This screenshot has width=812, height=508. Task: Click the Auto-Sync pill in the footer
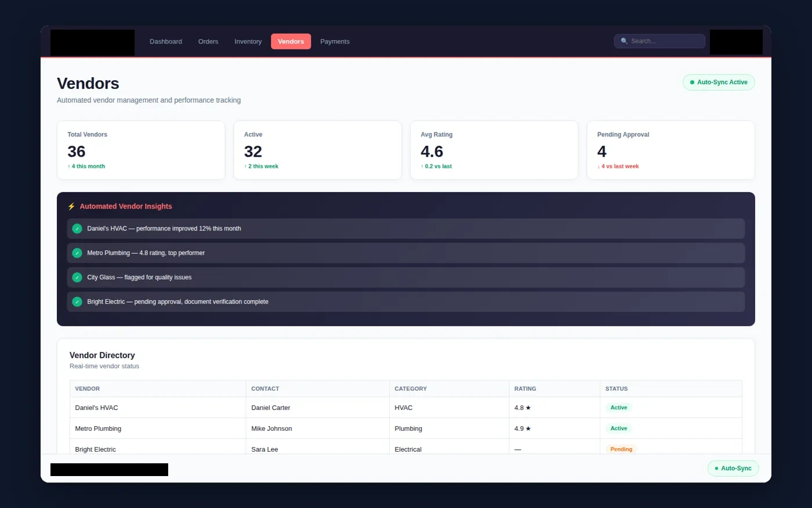click(733, 469)
